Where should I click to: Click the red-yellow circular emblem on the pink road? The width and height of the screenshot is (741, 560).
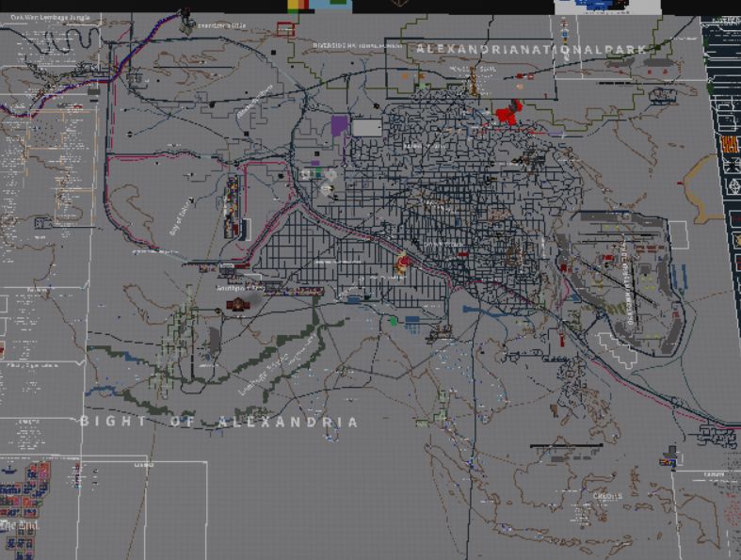click(405, 263)
